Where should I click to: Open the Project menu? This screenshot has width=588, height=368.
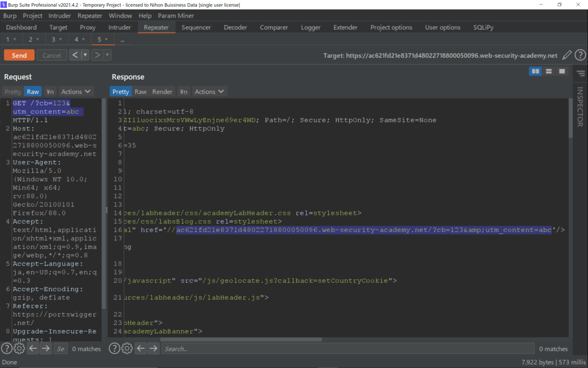point(32,16)
